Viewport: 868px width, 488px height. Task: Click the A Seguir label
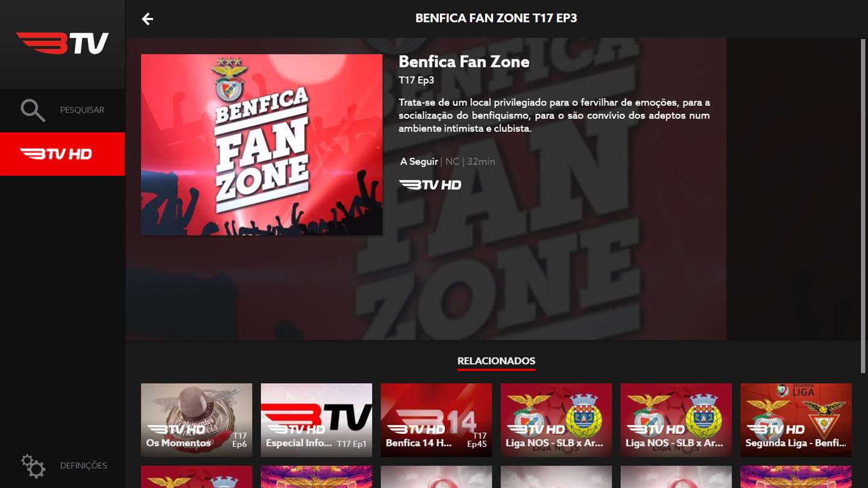coord(419,161)
